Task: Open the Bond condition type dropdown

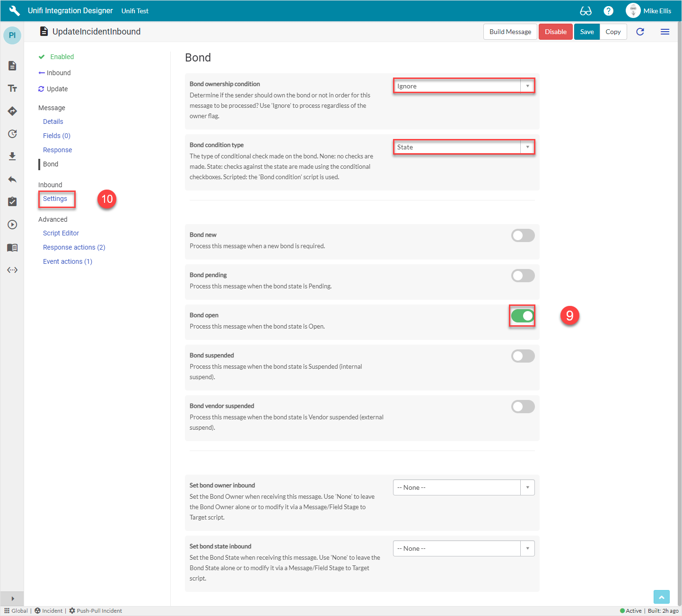Action: (x=463, y=147)
